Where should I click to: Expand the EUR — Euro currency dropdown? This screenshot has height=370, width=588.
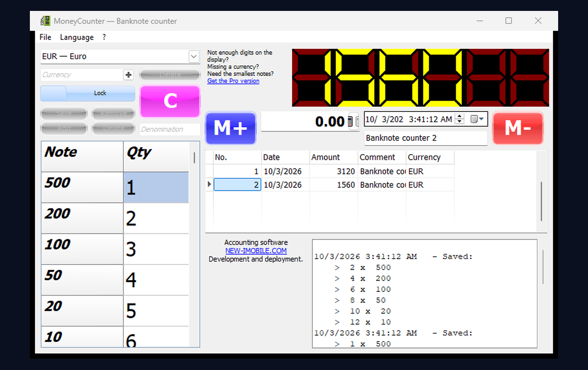tap(193, 56)
